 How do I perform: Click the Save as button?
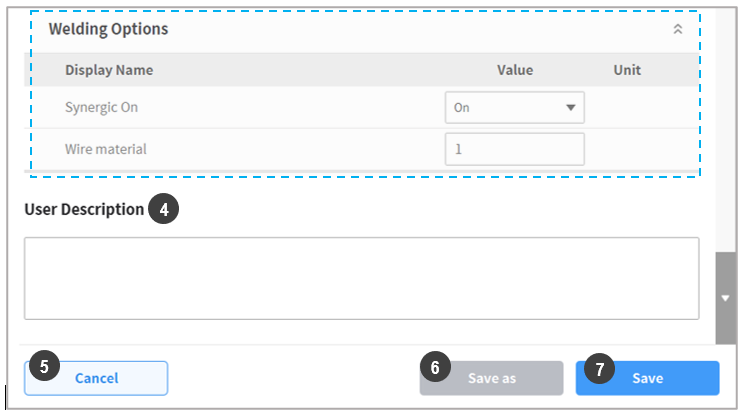(x=491, y=378)
